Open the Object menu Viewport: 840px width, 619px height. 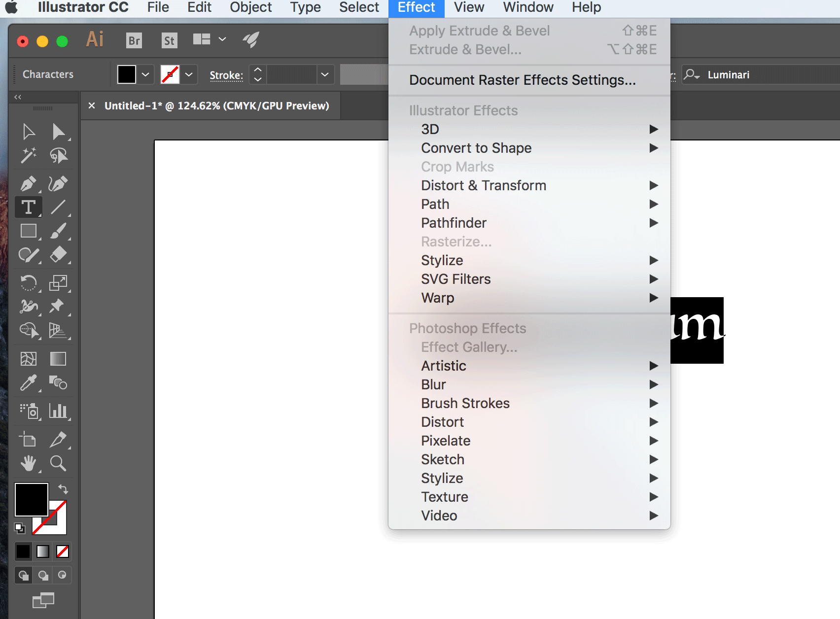(x=250, y=8)
